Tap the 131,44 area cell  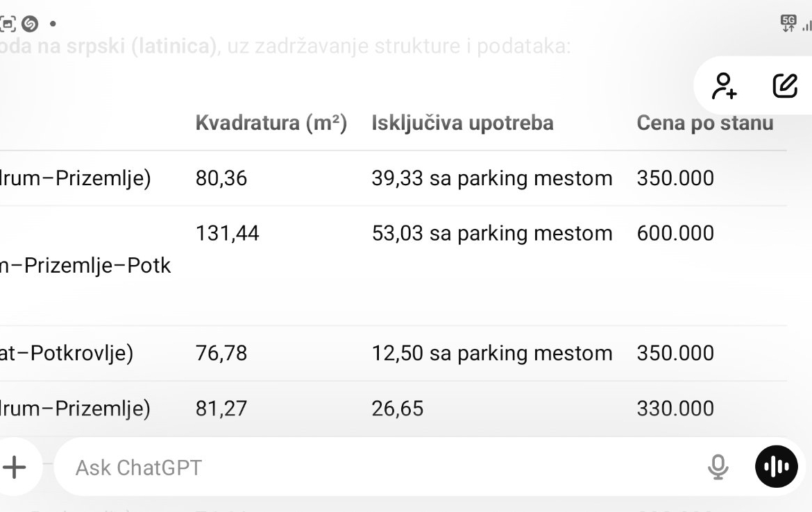click(227, 234)
